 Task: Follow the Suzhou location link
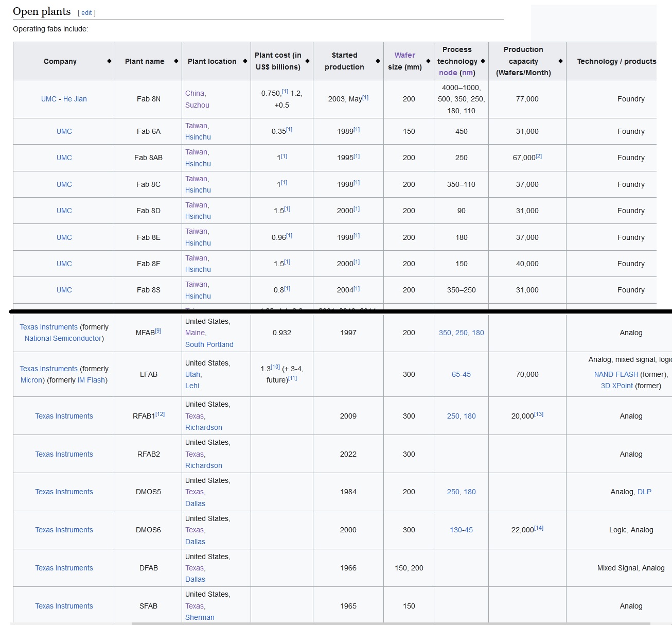tap(197, 105)
